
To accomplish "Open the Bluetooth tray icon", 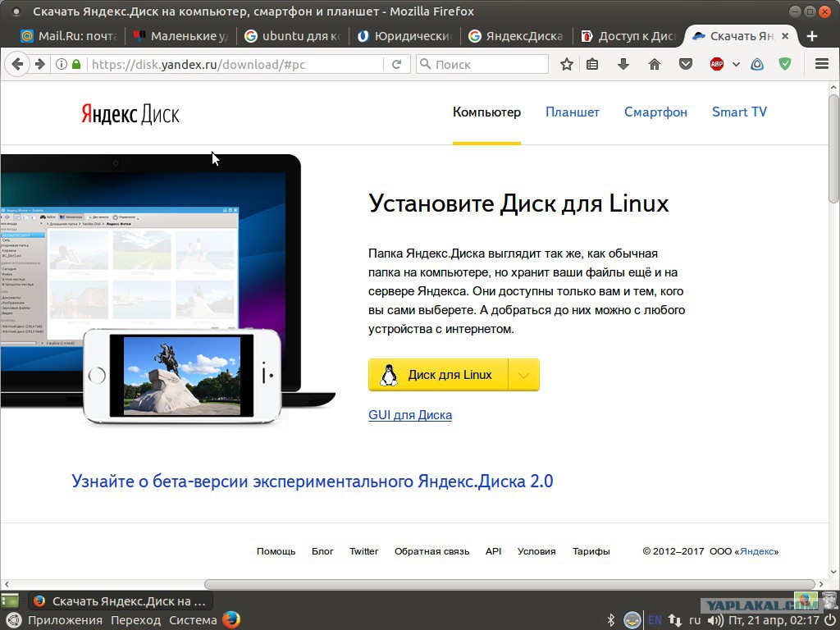I will [610, 620].
